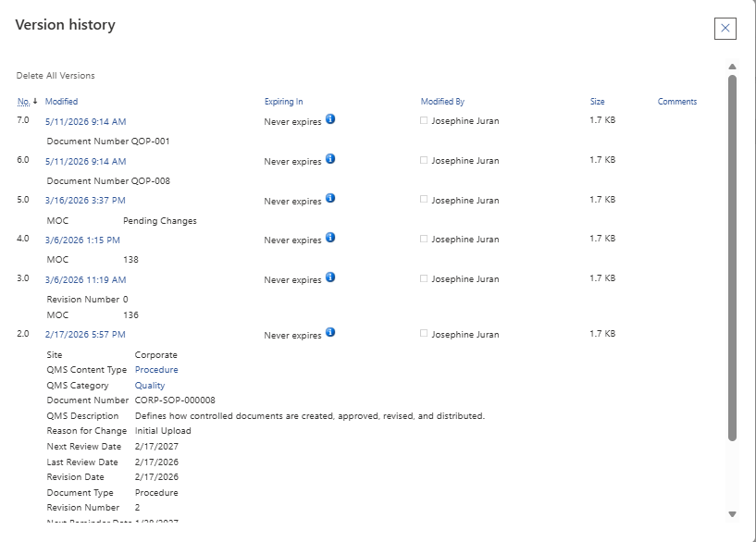Click the document number 'CORP-SOP-000008'
This screenshot has width=756, height=542.
175,400
